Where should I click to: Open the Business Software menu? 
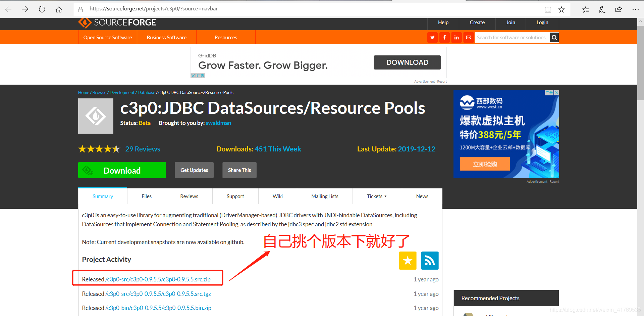coord(167,38)
